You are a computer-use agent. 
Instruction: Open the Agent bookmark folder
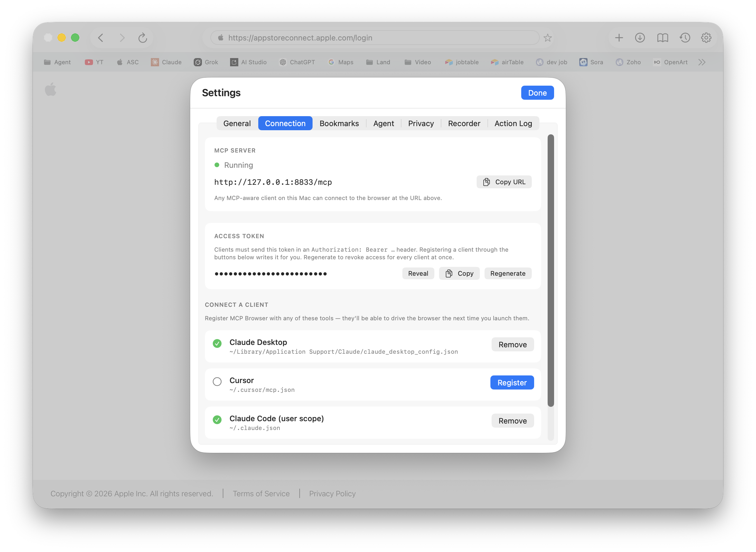[57, 62]
